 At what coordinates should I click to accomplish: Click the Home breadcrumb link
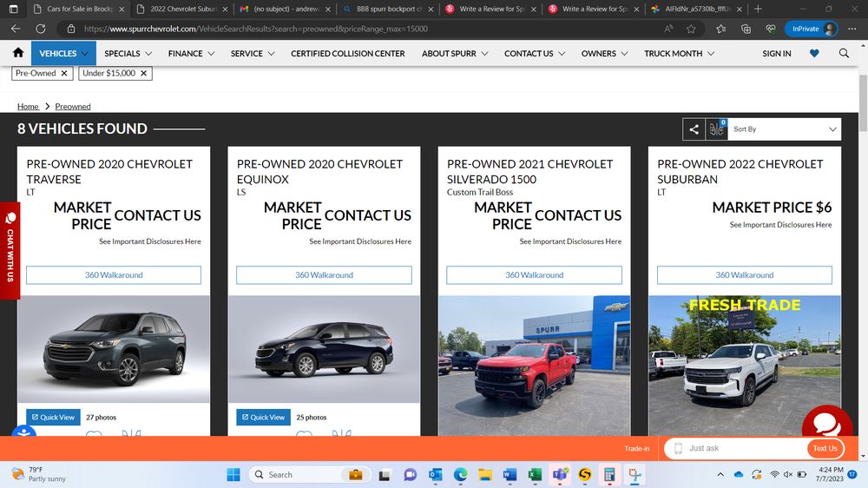pos(28,106)
